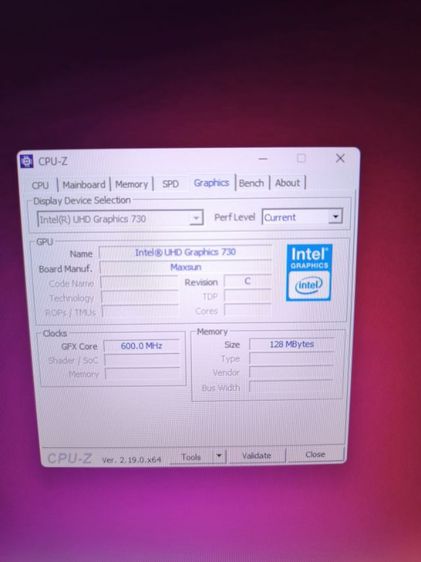
Task: Click the CPU-Z title bar app icon
Action: 27,161
